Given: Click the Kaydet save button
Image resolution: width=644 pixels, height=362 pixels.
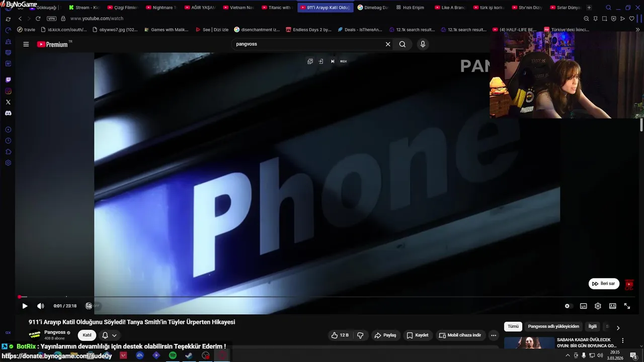Looking at the screenshot, I should (418, 335).
